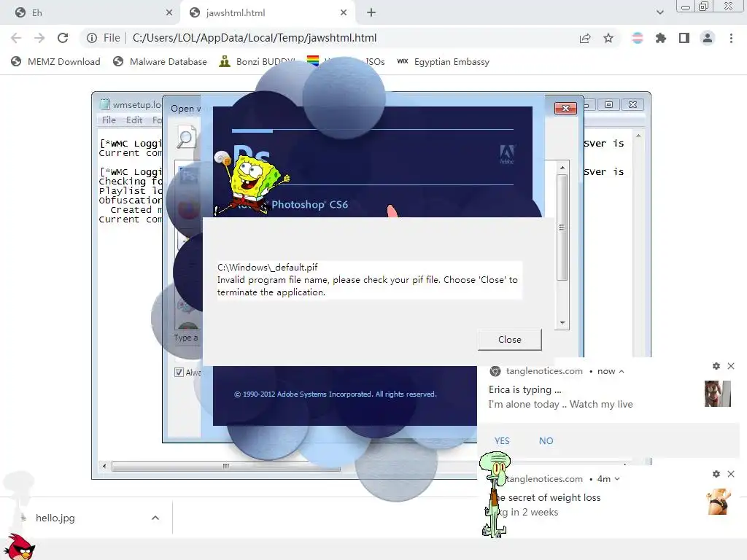
Task: Click the address bar URL
Action: tap(255, 38)
